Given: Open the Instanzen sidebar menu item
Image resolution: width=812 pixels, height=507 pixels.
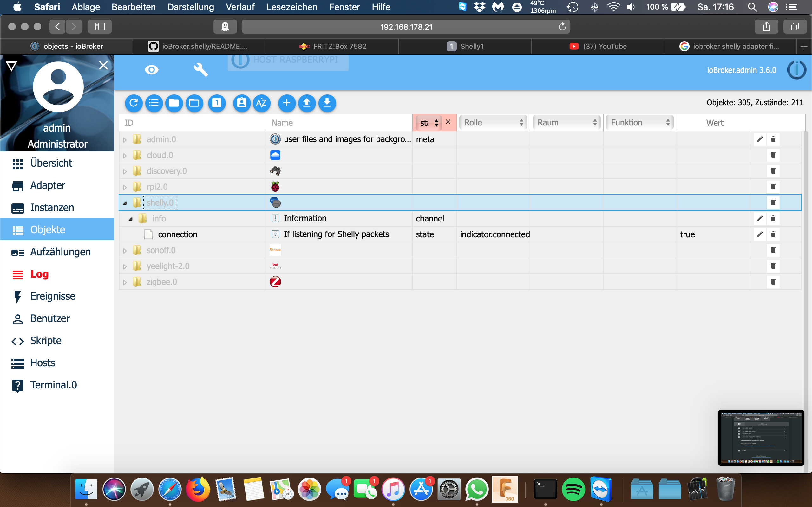Looking at the screenshot, I should click(52, 208).
